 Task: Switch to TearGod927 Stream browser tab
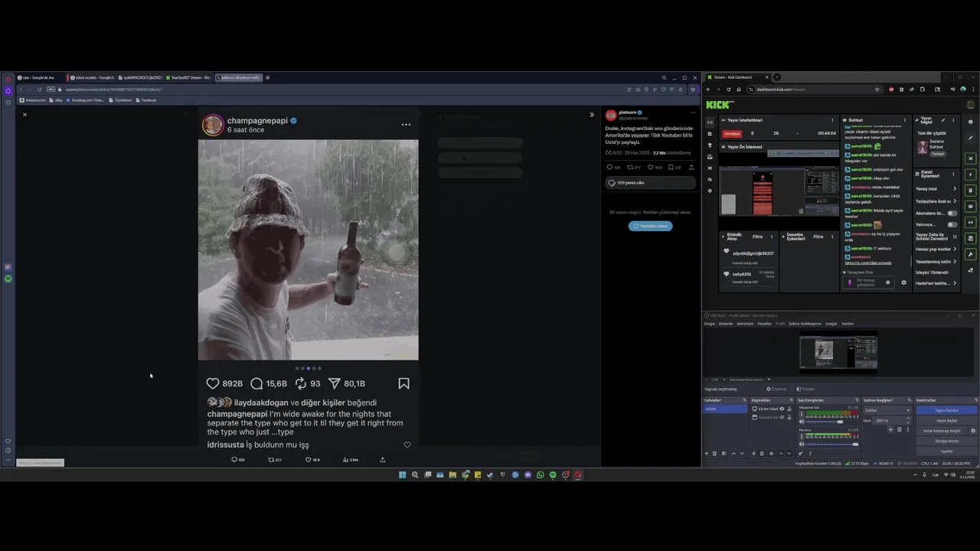coord(188,77)
